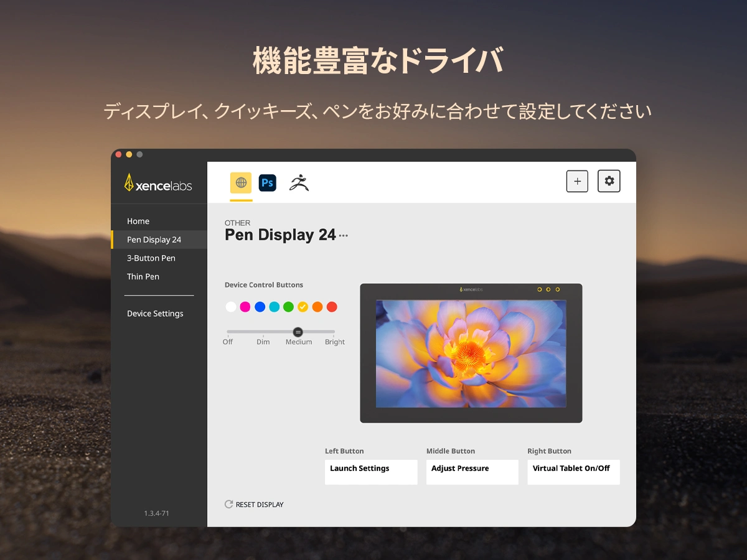The height and width of the screenshot is (560, 747).
Task: Click the OTHER label above heading
Action: coord(238,223)
